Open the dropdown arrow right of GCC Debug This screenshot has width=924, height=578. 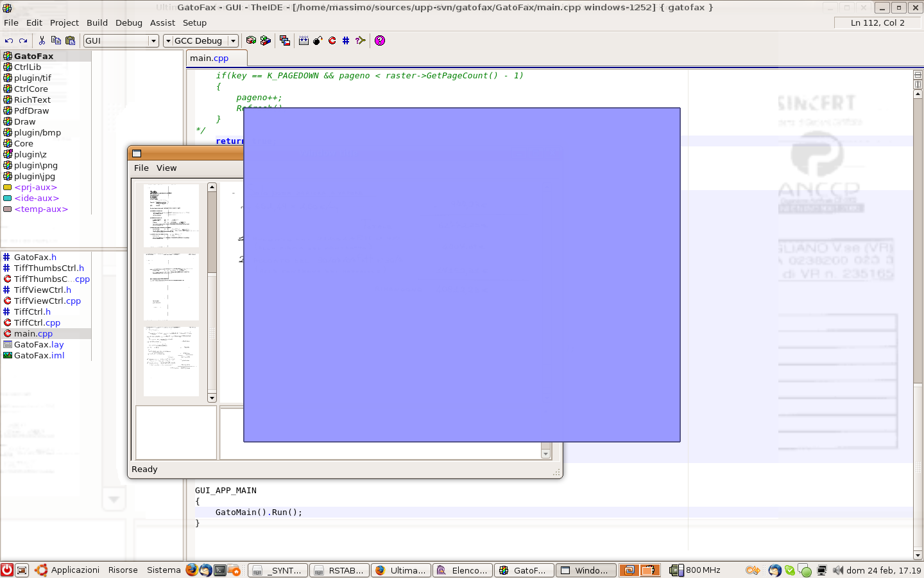(233, 40)
